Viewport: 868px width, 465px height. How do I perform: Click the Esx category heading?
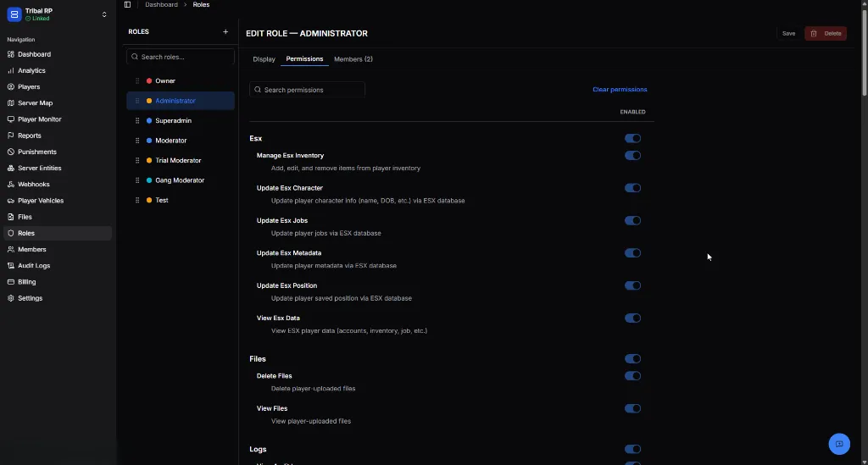pyautogui.click(x=256, y=138)
